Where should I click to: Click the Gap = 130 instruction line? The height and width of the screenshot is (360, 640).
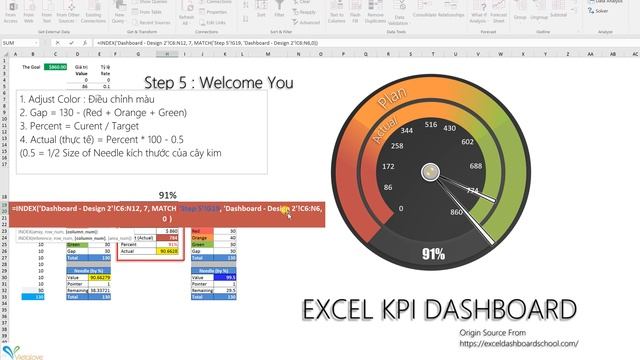tap(103, 113)
